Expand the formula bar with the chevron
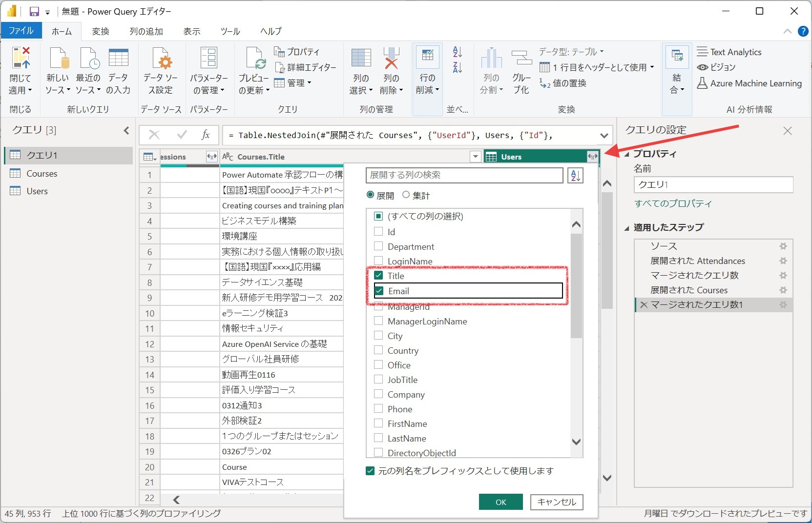812x523 pixels. 604,136
